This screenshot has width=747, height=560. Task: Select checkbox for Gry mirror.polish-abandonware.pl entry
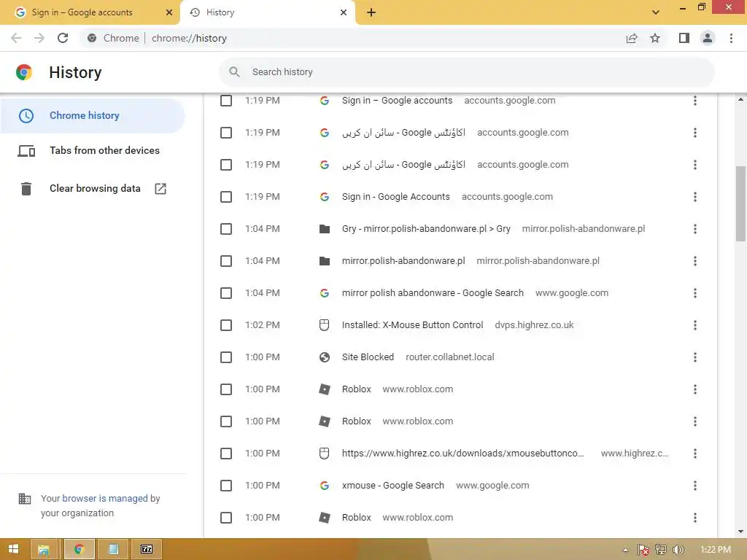(x=226, y=229)
